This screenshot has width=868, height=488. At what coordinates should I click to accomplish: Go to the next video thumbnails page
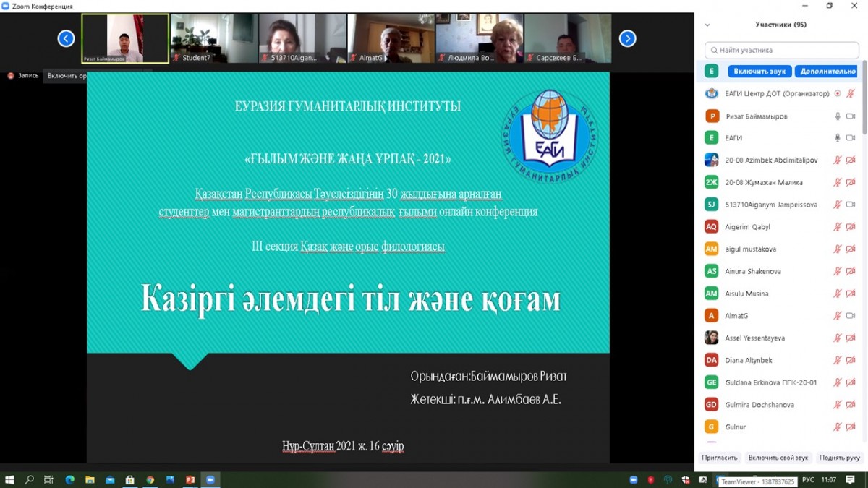click(627, 39)
